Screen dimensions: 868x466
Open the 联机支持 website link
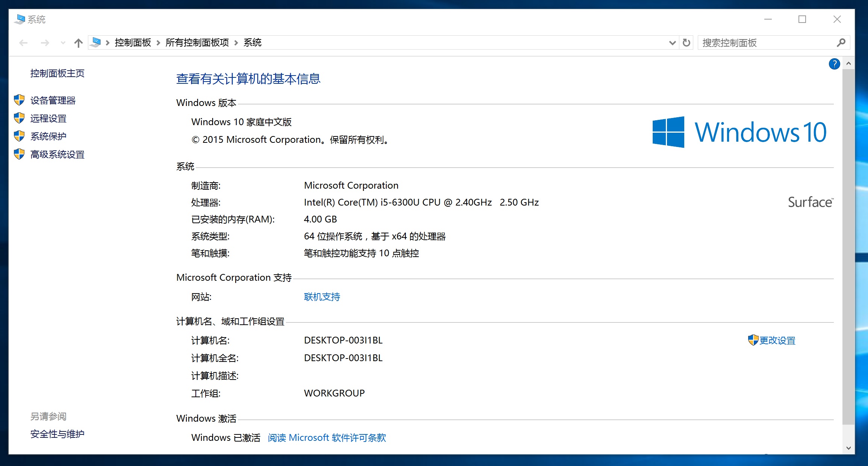322,297
